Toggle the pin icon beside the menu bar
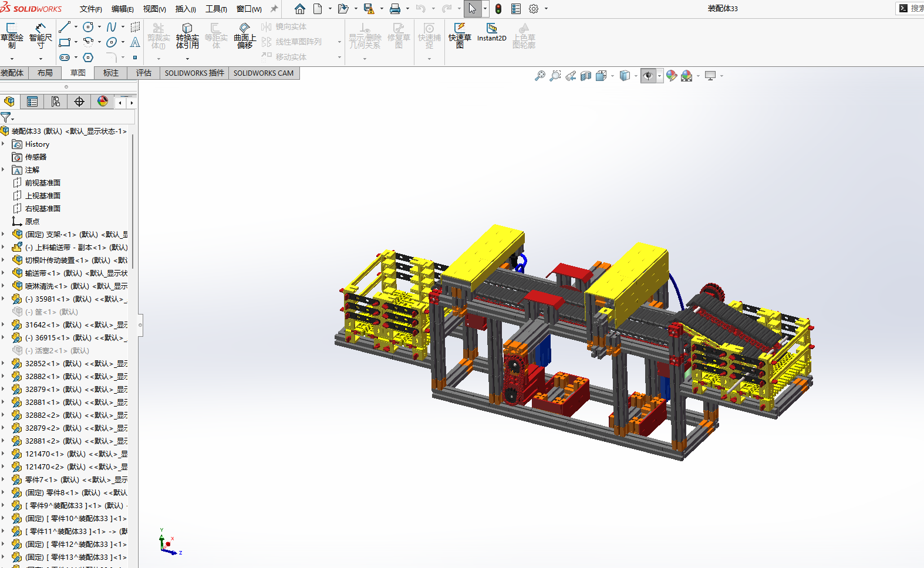 click(x=274, y=9)
